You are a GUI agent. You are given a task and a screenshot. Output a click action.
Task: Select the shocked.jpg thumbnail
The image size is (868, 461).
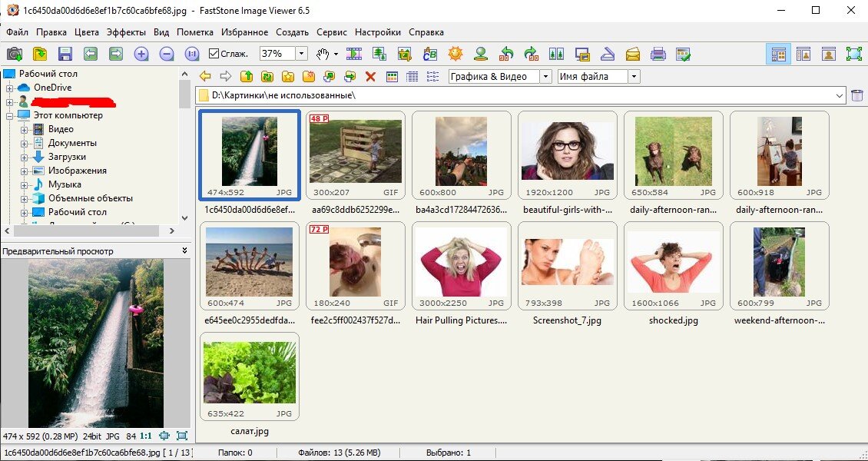tap(673, 266)
